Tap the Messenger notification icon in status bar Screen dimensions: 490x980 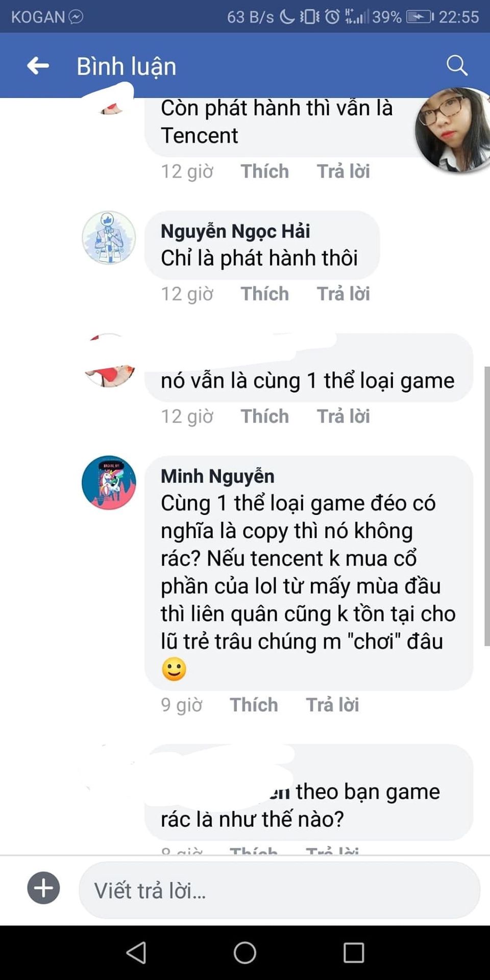click(x=76, y=17)
